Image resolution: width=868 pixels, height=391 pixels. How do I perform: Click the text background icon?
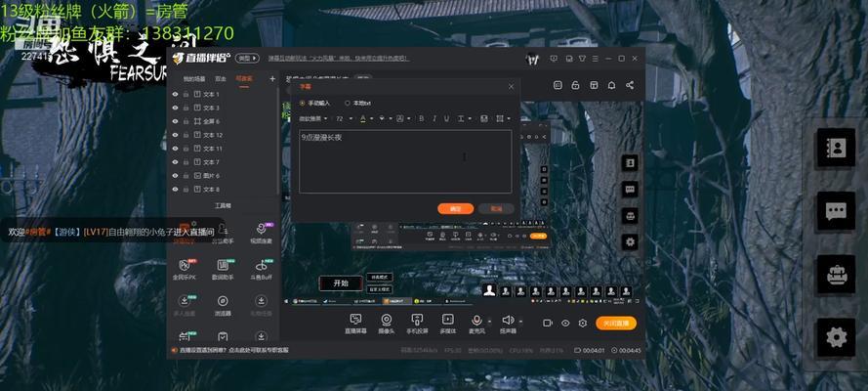[484, 118]
